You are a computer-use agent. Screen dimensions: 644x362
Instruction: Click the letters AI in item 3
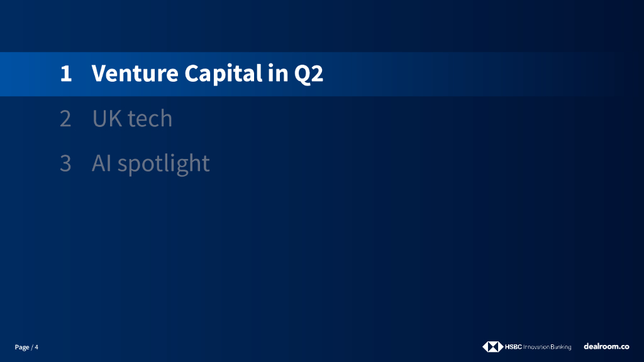(x=101, y=163)
